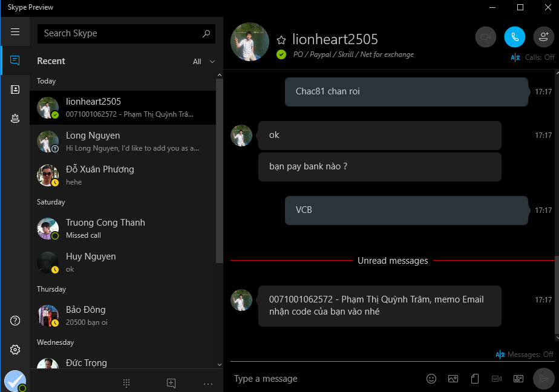Switch to Recent conversations tab
Screen dimensions: 559x392
click(15, 60)
